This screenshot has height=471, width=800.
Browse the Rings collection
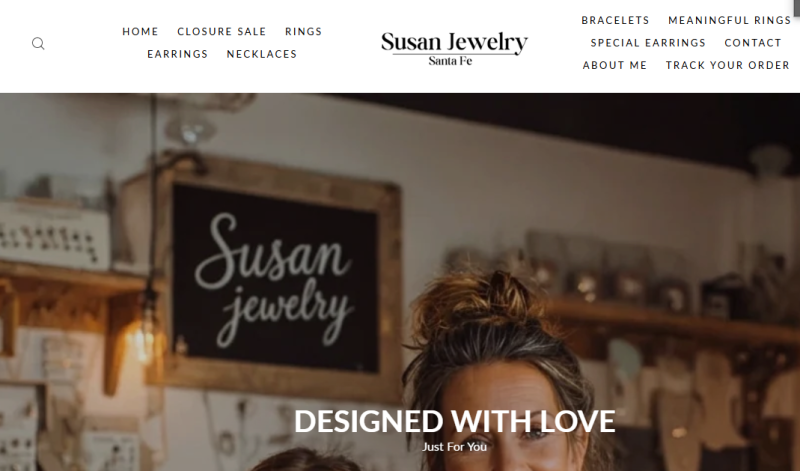(304, 32)
